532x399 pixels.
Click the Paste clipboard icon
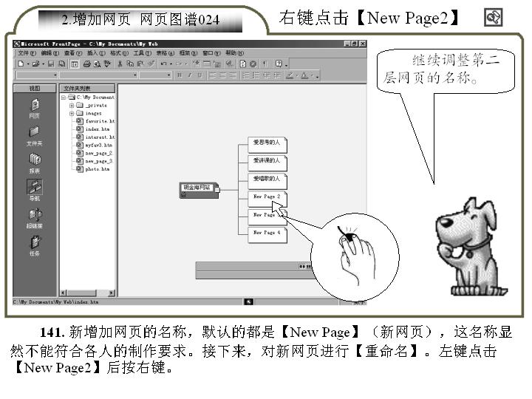140,64
